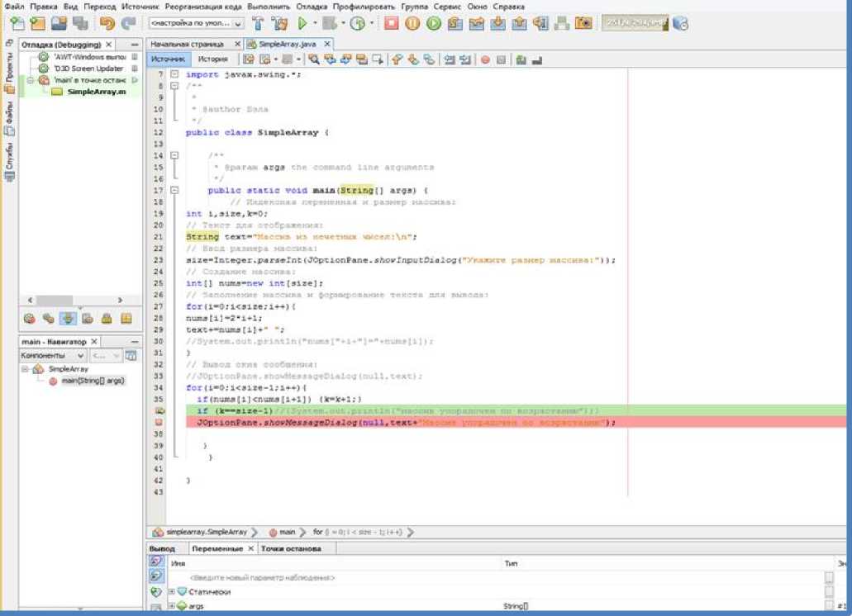Collapse the main method fold at line 17
The height and width of the screenshot is (616, 852).
pyautogui.click(x=174, y=190)
